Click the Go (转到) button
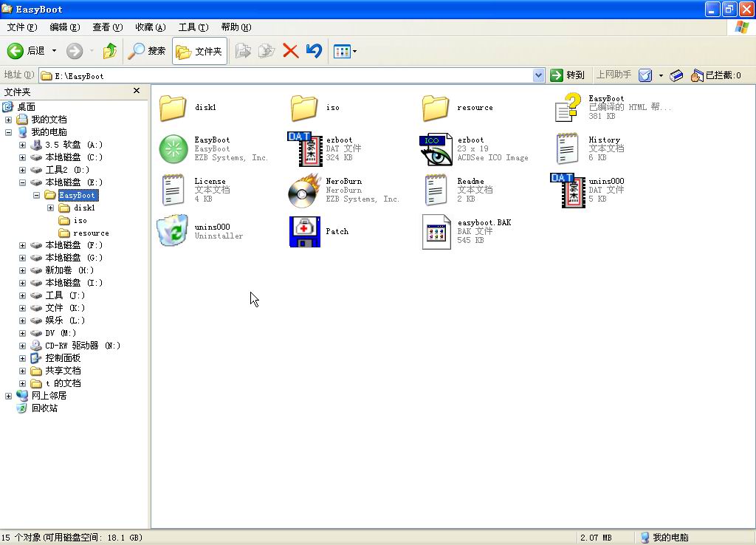Image resolution: width=756 pixels, height=545 pixels. (568, 75)
